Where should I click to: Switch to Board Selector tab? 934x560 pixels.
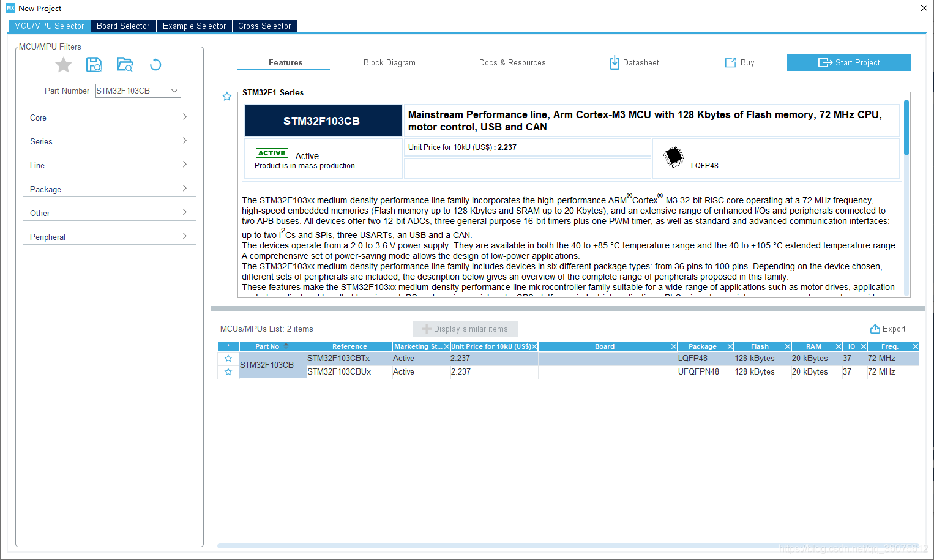123,26
